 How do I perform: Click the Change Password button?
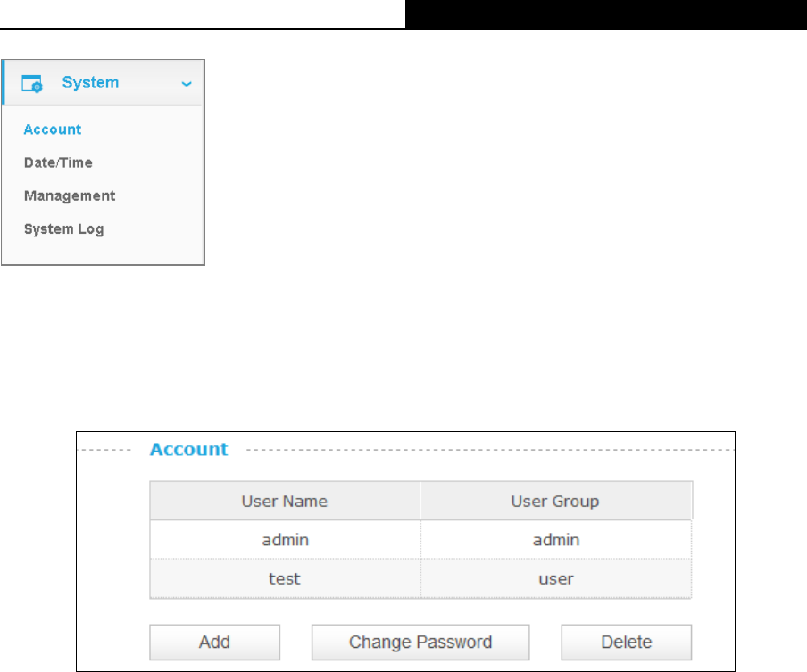[420, 643]
